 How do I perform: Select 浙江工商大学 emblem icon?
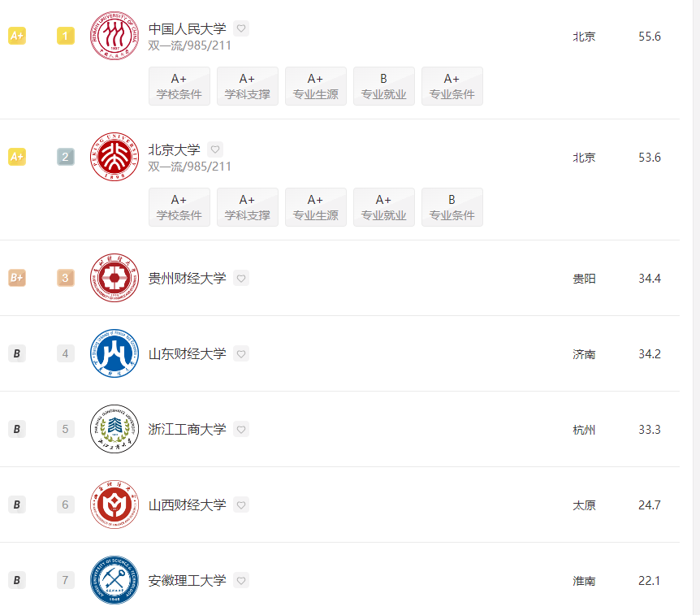pyautogui.click(x=115, y=429)
